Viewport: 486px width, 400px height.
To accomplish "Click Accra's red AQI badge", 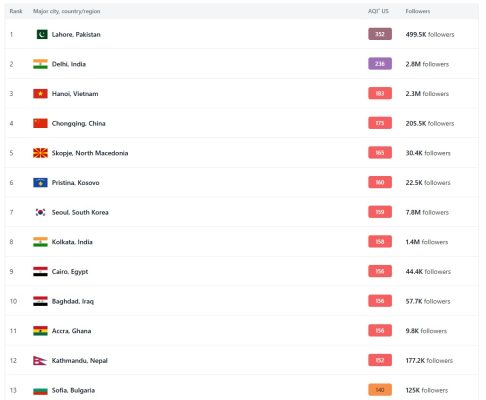I will tap(380, 331).
